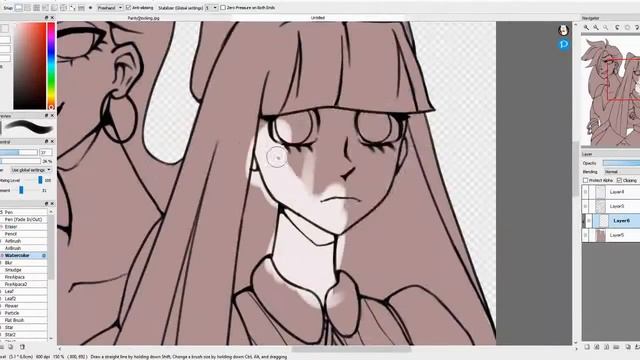
Task: Pick a color in the saturation square
Action: 30,66
